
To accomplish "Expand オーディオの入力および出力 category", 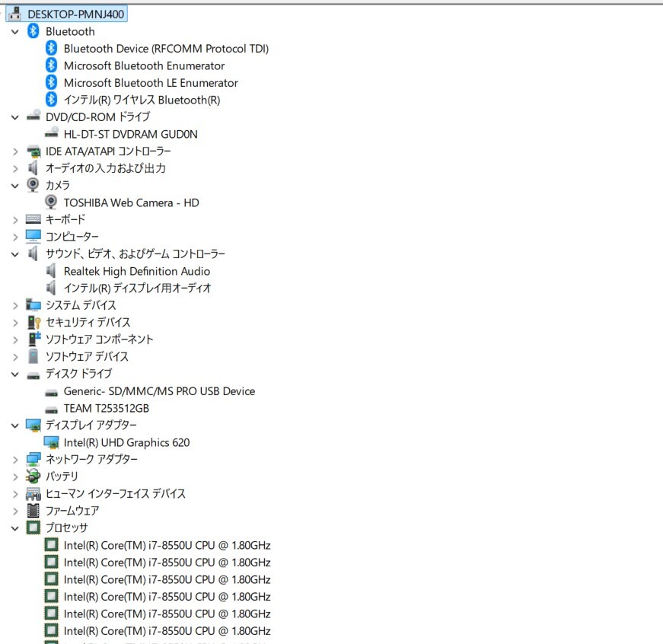I will click(x=15, y=169).
